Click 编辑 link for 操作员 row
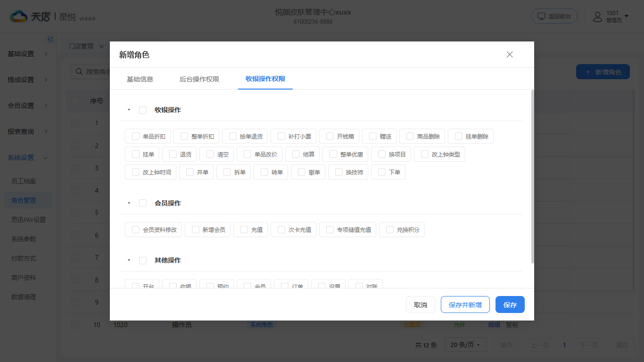 494,325
